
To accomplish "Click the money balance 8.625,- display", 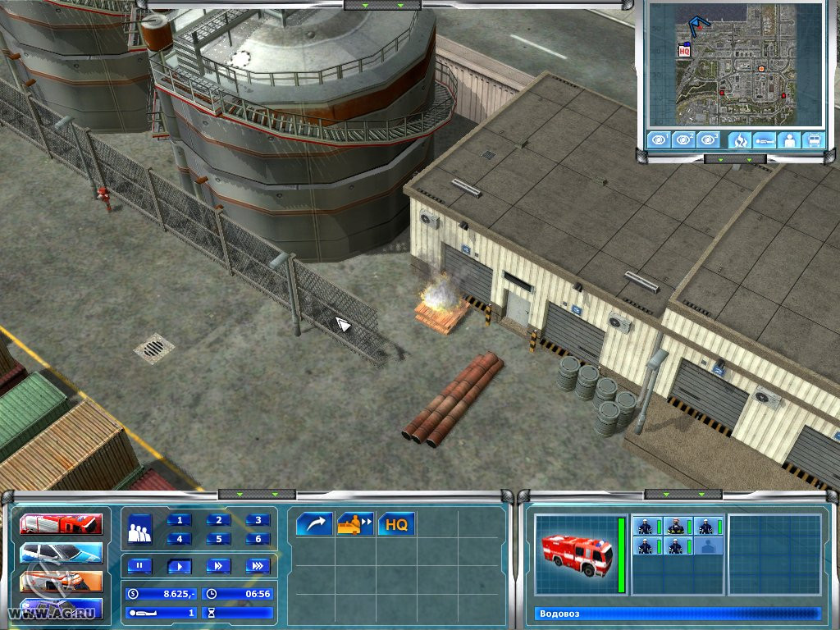I will click(162, 594).
